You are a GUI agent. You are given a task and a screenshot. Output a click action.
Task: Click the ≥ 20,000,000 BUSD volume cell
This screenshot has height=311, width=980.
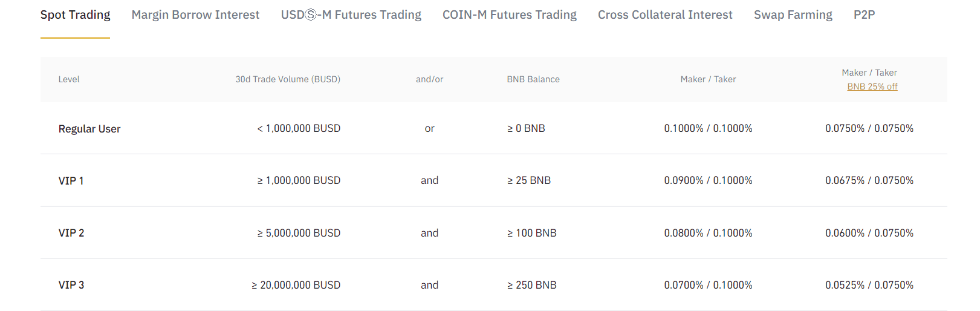pyautogui.click(x=296, y=285)
